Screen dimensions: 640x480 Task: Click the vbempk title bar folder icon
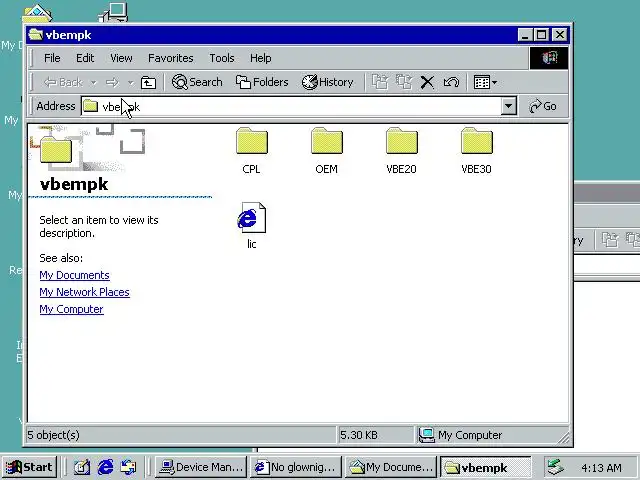click(36, 35)
